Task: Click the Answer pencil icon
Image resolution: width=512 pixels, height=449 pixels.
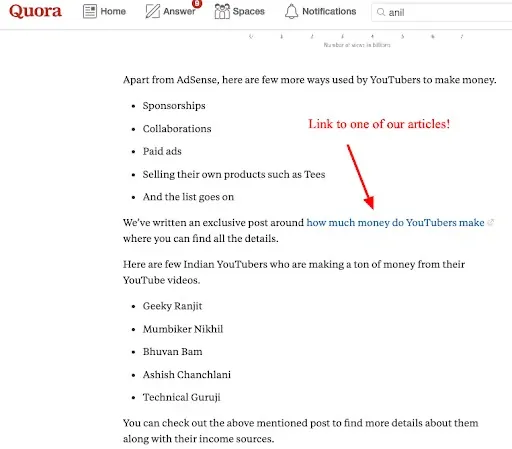Action: [152, 11]
